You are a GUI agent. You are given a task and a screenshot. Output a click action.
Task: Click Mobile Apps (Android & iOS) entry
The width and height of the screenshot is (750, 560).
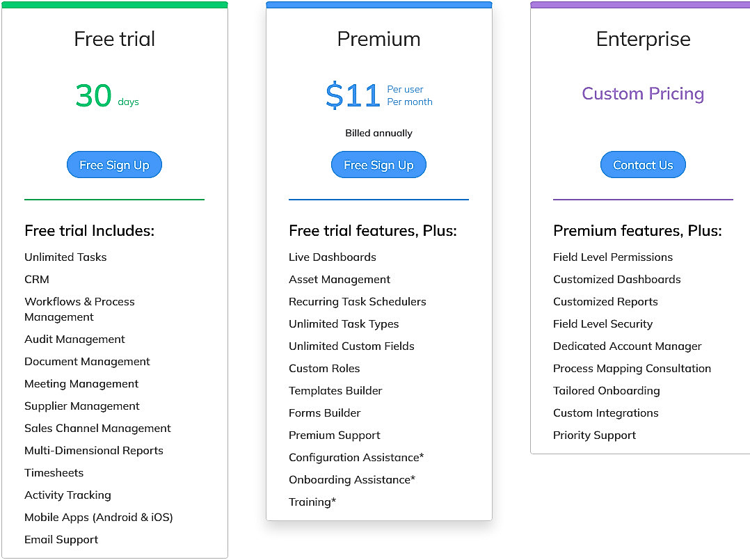[99, 517]
